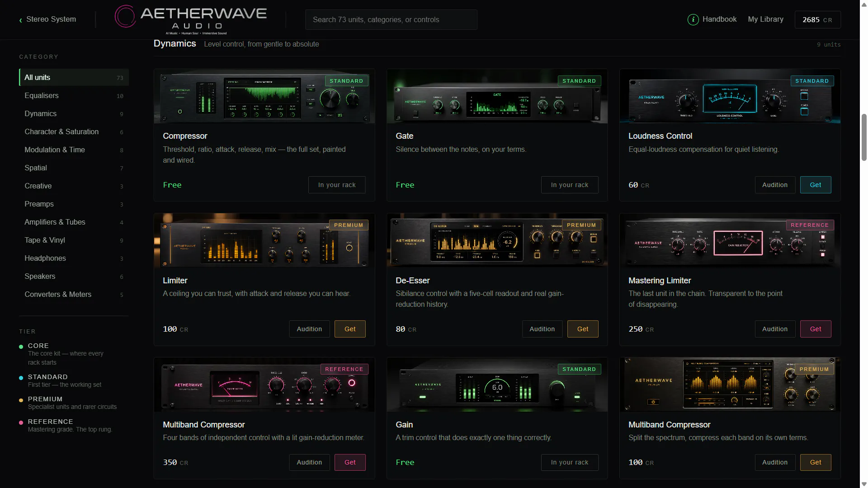Filter by Spatial category
Screen dimensions: 868x488
click(74, 168)
